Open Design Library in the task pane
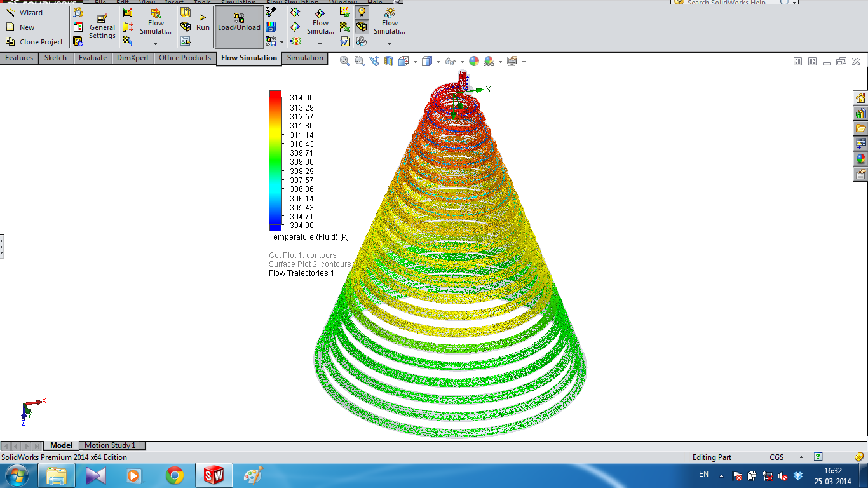The height and width of the screenshot is (488, 868). 860,113
